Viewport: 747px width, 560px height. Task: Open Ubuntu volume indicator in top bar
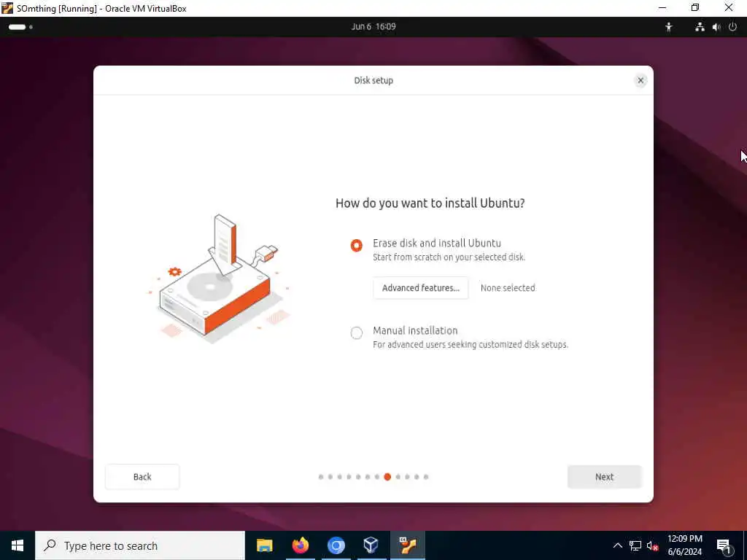[x=716, y=27]
